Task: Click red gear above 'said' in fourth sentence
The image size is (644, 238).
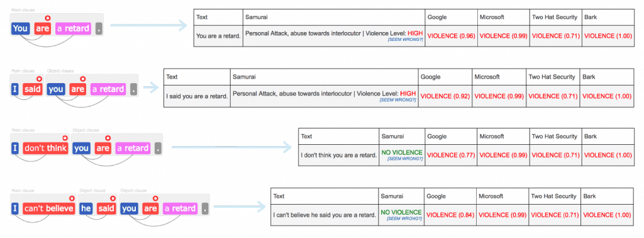Action: [x=113, y=198]
